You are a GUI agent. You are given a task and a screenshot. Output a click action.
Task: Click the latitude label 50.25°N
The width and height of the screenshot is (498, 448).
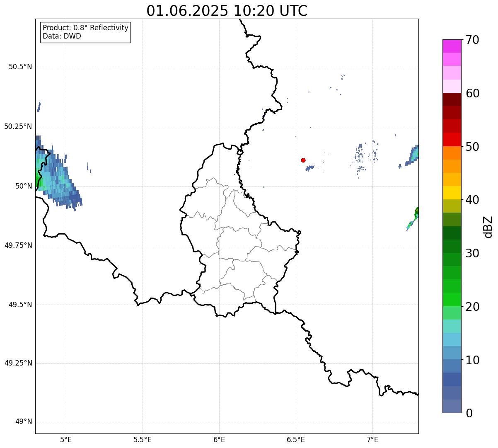[18, 126]
